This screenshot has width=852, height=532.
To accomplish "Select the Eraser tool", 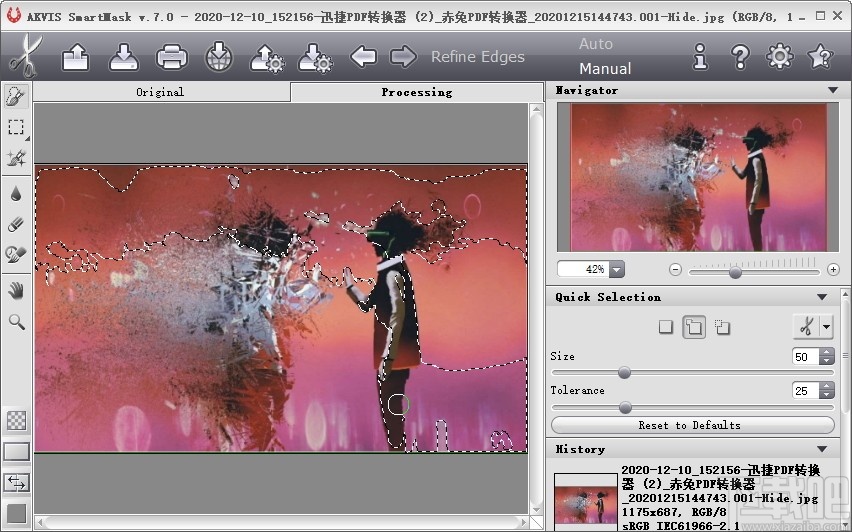I will coord(16,224).
